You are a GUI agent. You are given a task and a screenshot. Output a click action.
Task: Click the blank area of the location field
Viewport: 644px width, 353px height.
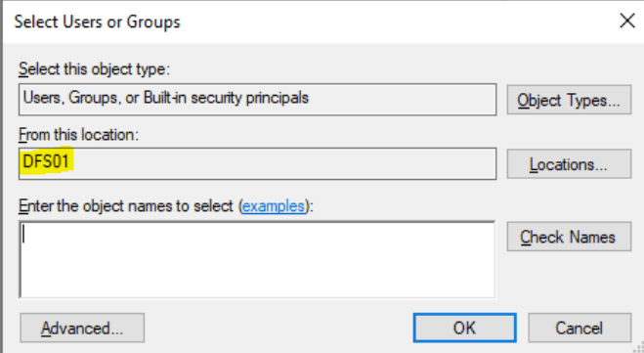tap(283, 163)
